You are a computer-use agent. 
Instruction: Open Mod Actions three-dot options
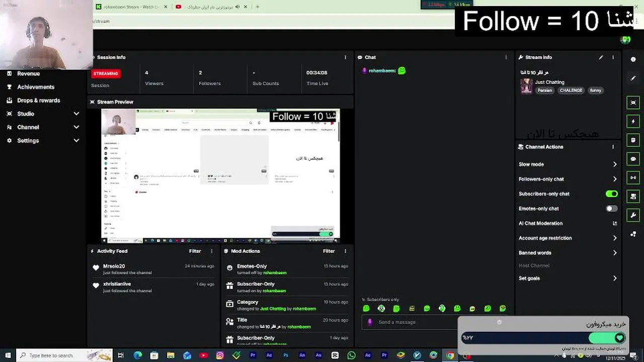[x=345, y=251]
